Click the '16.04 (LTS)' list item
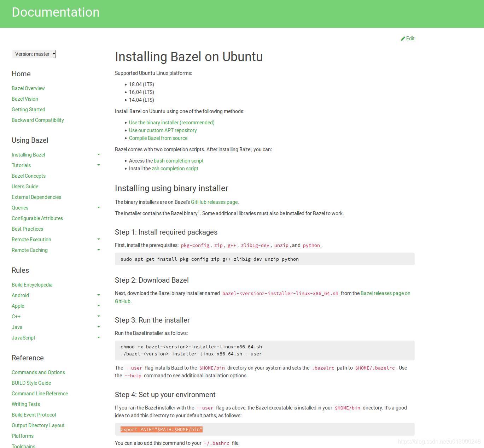 click(x=141, y=92)
